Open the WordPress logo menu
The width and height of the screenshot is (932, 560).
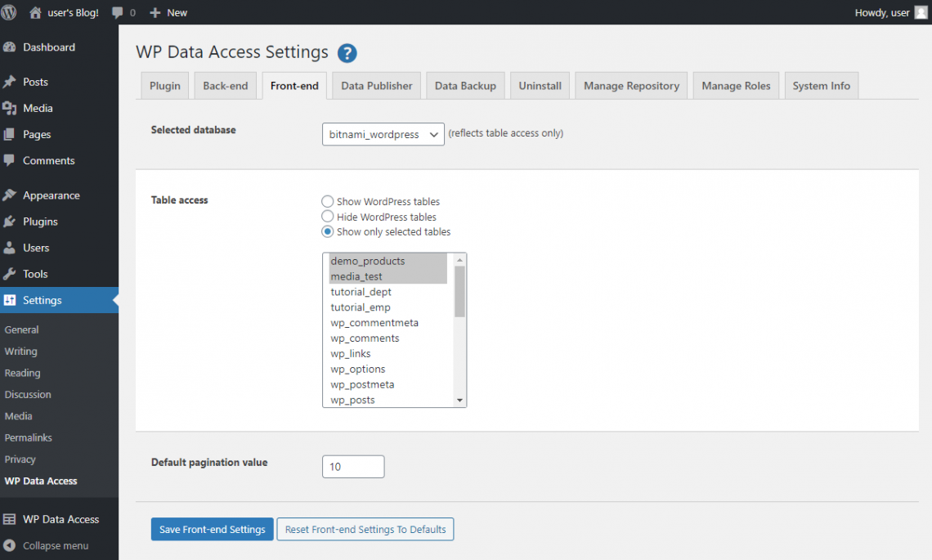pos(9,12)
